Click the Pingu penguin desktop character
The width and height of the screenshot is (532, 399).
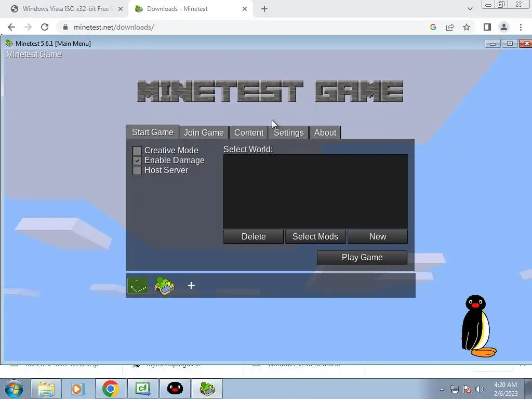pyautogui.click(x=478, y=326)
